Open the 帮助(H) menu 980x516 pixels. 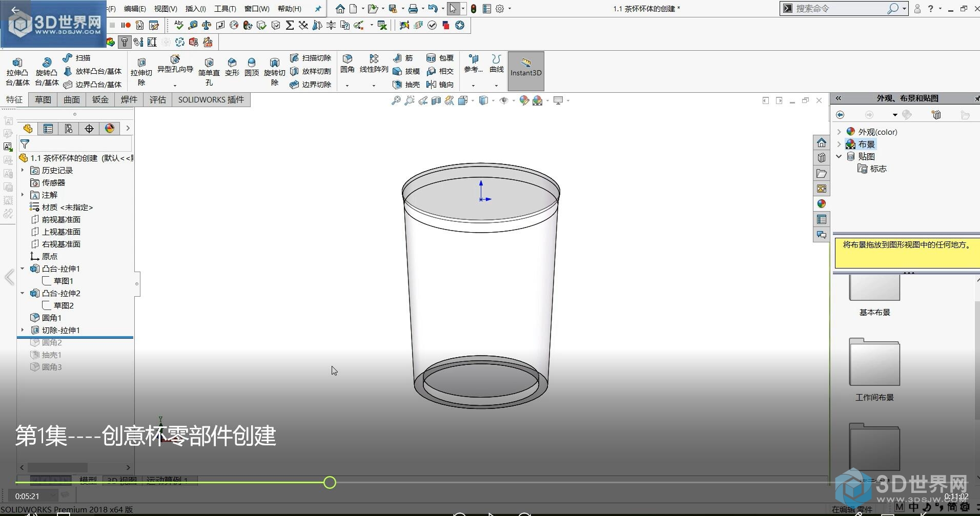point(290,9)
